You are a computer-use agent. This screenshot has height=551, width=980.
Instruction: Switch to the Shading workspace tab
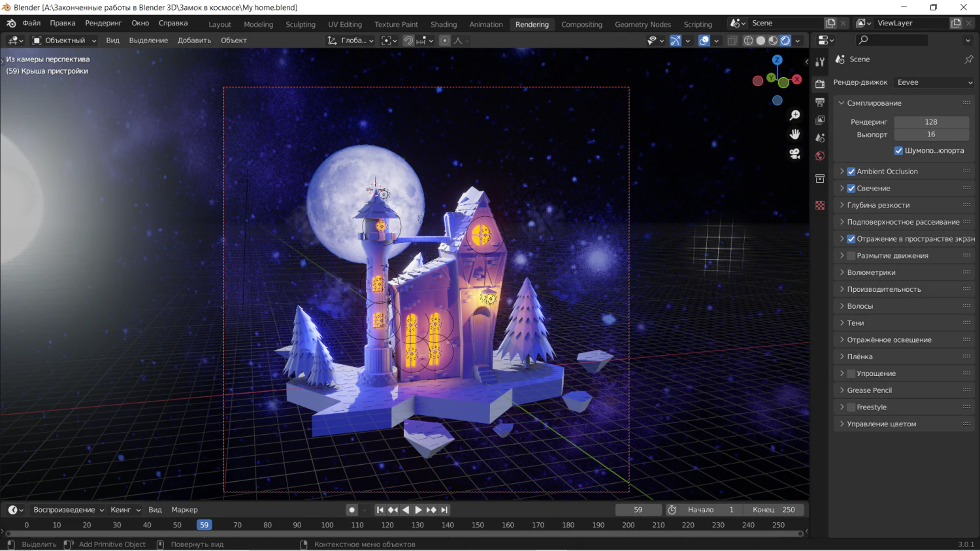click(444, 24)
